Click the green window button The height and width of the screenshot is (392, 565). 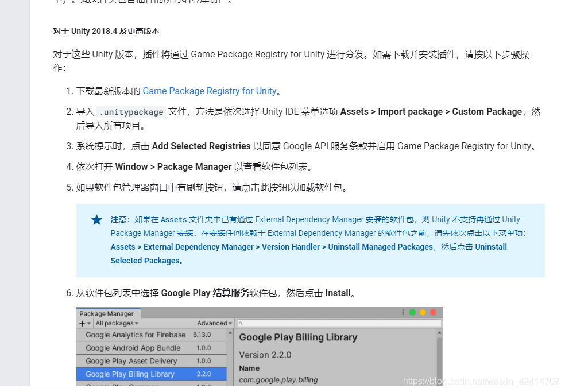pyautogui.click(x=413, y=312)
